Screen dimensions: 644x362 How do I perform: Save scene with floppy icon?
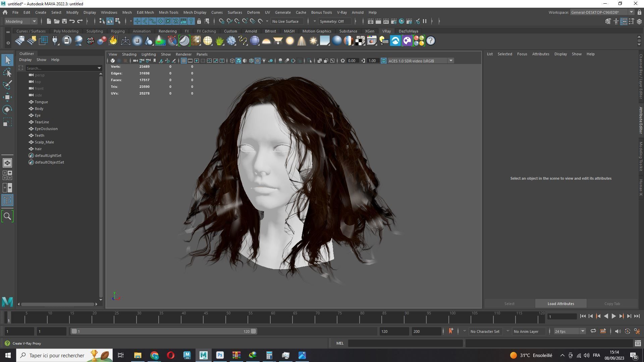click(x=64, y=21)
